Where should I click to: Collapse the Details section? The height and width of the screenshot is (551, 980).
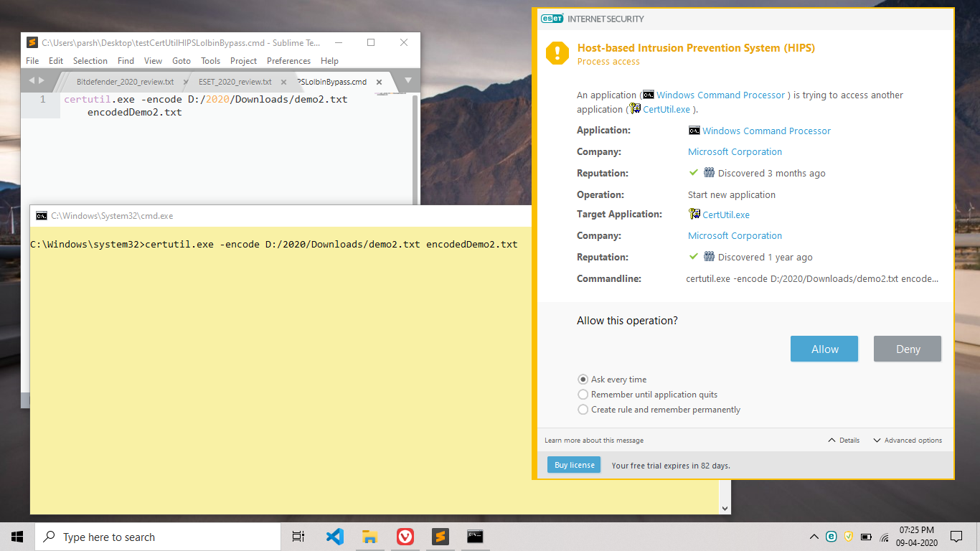(x=844, y=441)
